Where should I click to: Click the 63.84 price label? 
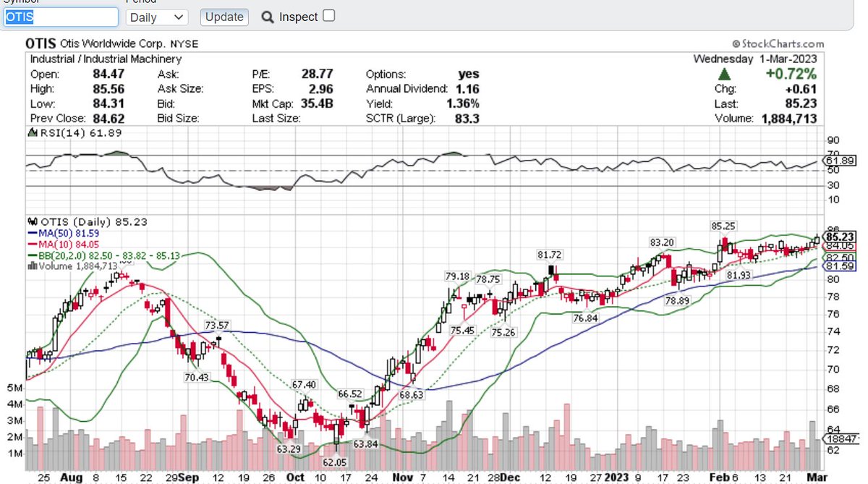pyautogui.click(x=367, y=443)
